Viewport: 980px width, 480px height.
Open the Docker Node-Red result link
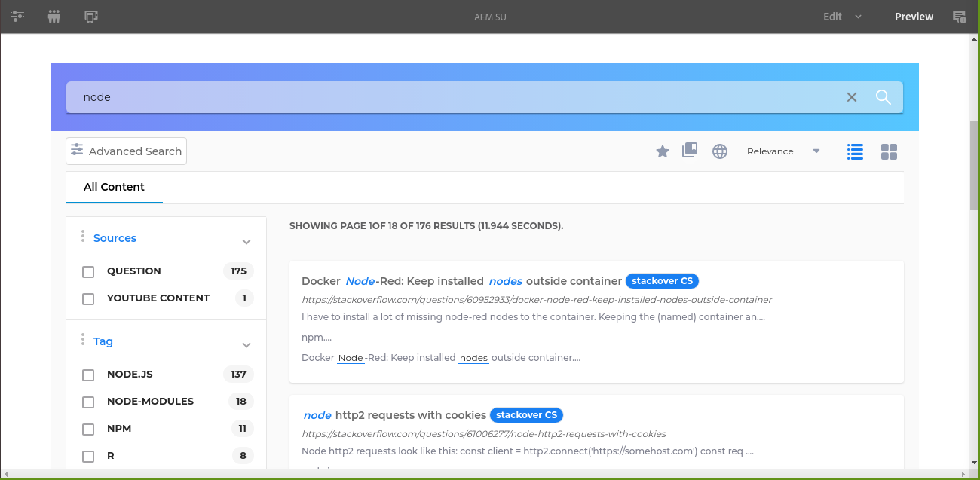(x=461, y=281)
